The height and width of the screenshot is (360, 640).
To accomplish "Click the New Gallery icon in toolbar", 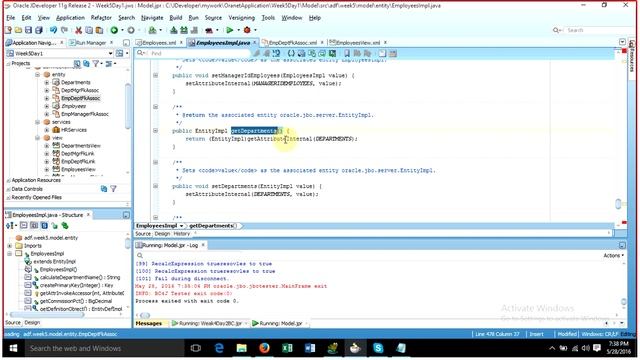I will pos(8,30).
